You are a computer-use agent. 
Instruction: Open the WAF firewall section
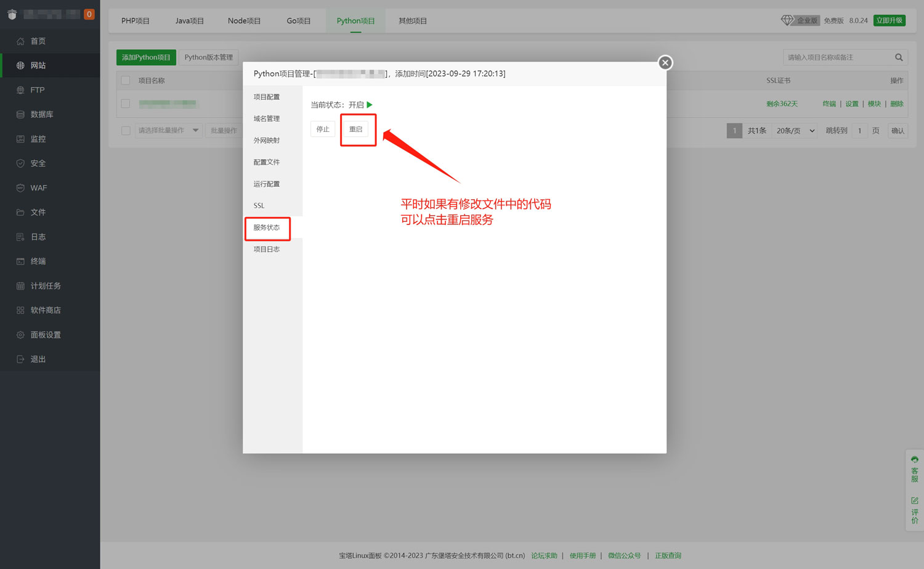click(38, 187)
